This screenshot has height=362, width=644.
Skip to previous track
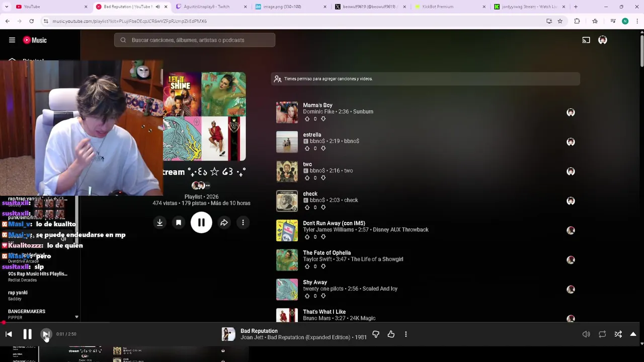click(x=9, y=334)
